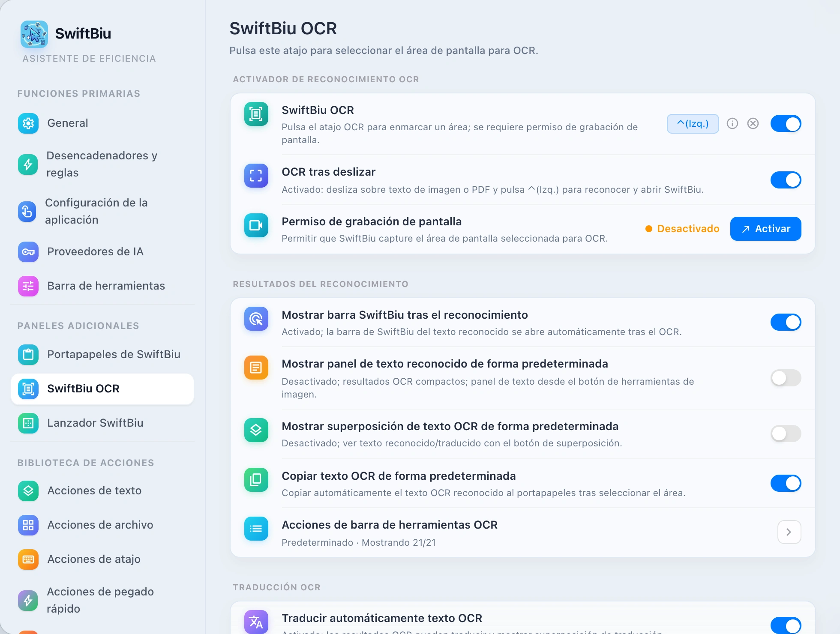
Task: Enable Mostrar panel de texto reconocido switch
Action: (786, 378)
